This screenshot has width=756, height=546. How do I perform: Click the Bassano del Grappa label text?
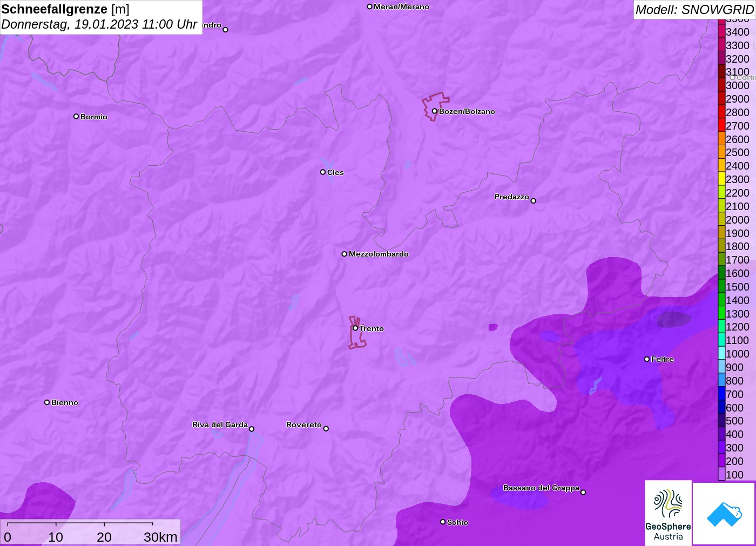pyautogui.click(x=541, y=488)
